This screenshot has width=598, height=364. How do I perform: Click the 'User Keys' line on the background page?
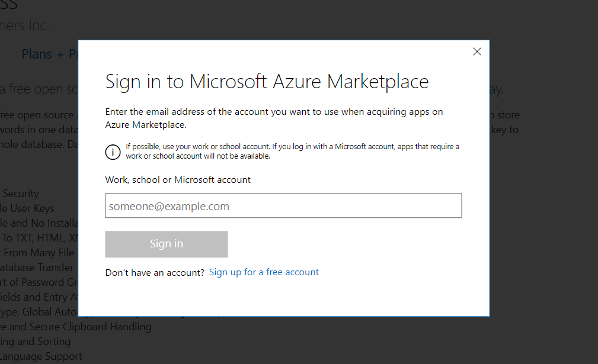[x=27, y=209]
